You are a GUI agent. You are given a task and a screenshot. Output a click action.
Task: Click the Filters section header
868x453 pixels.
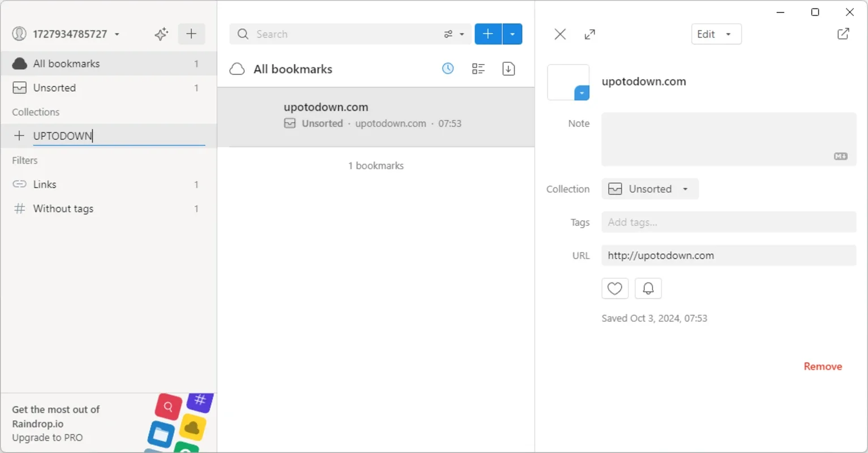(x=25, y=160)
